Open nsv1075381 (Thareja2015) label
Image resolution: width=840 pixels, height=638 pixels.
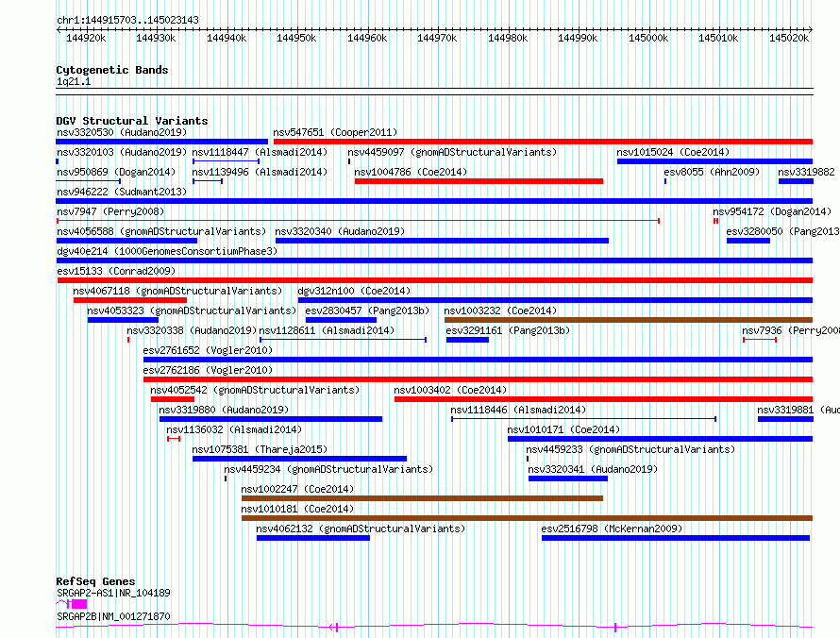pyautogui.click(x=260, y=449)
